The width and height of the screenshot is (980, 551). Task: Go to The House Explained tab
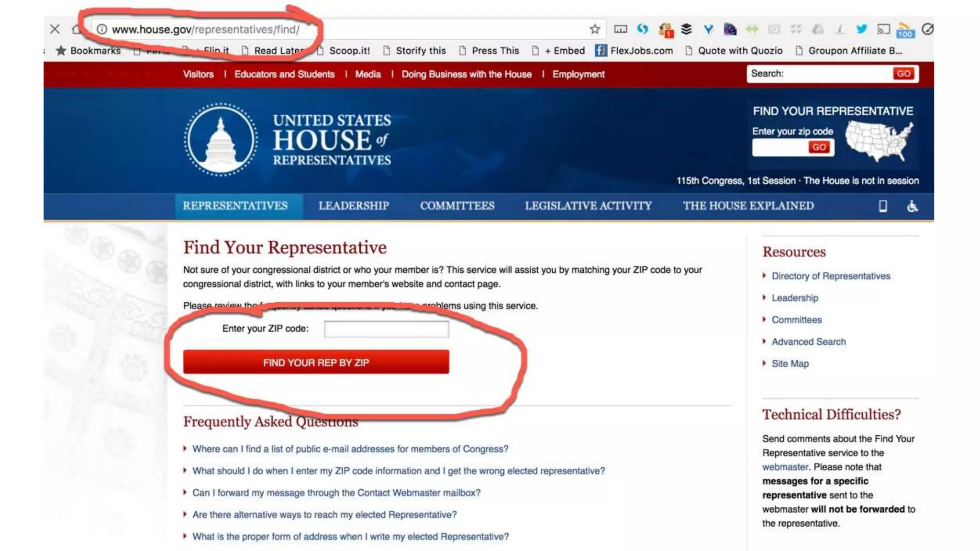748,206
